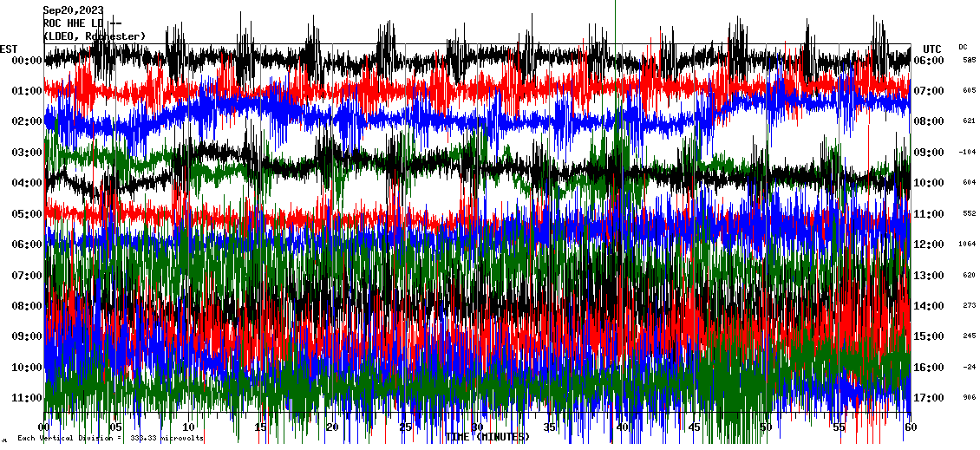
Task: Choose the 17:00 UTC row label
Action: [x=931, y=398]
